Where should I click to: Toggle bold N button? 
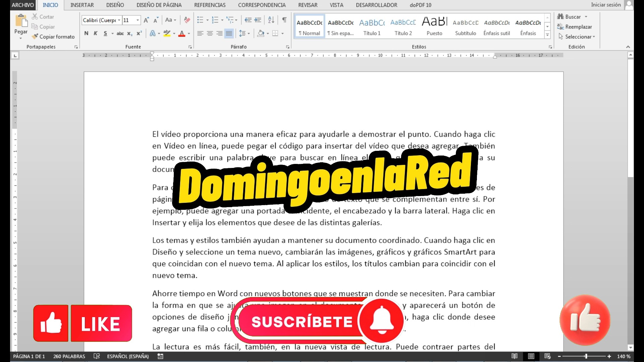coord(86,33)
